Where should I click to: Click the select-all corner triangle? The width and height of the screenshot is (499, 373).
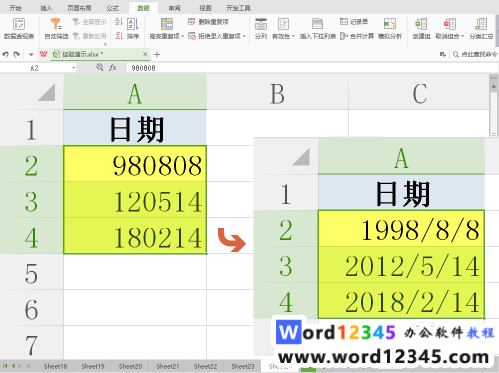[x=47, y=92]
